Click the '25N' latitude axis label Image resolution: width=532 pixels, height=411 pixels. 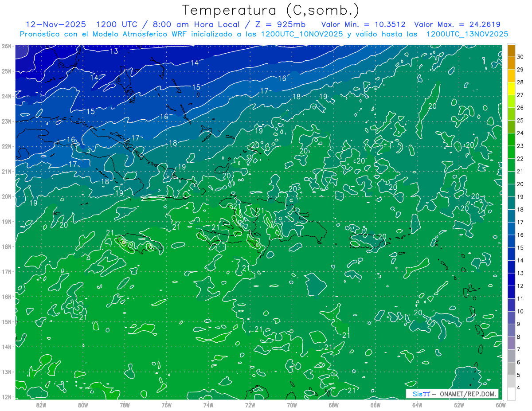tap(6, 71)
